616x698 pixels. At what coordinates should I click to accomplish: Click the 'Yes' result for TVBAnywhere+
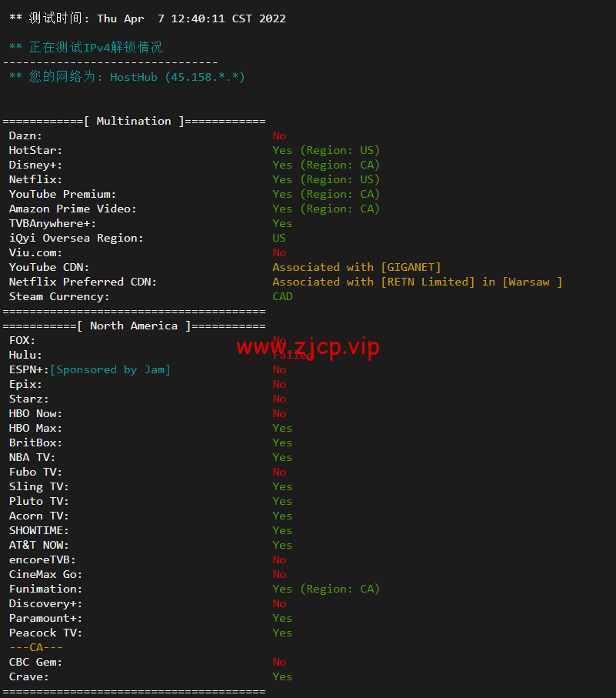(282, 223)
